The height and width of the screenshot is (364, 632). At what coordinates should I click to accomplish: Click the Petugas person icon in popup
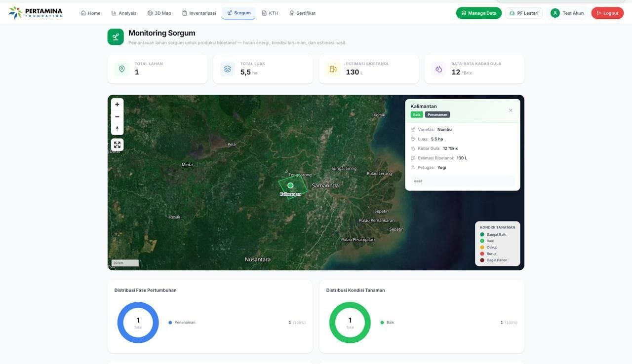click(413, 168)
